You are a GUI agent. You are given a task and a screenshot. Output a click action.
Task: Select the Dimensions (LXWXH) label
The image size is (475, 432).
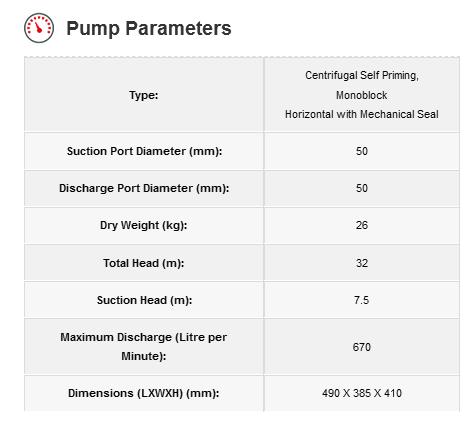click(144, 393)
